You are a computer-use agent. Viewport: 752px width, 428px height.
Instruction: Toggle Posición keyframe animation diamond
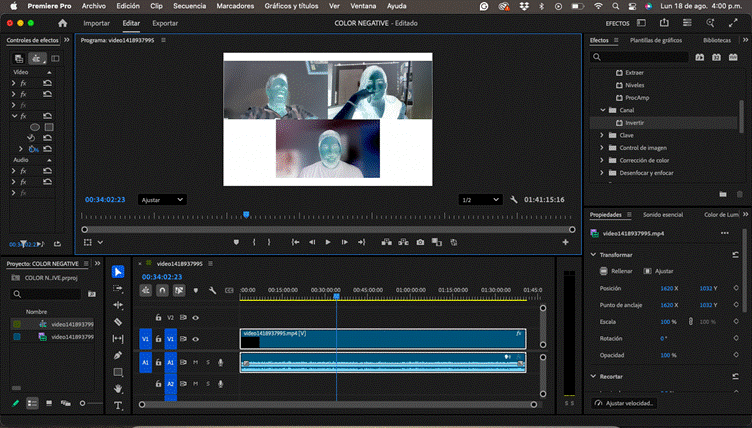736,288
